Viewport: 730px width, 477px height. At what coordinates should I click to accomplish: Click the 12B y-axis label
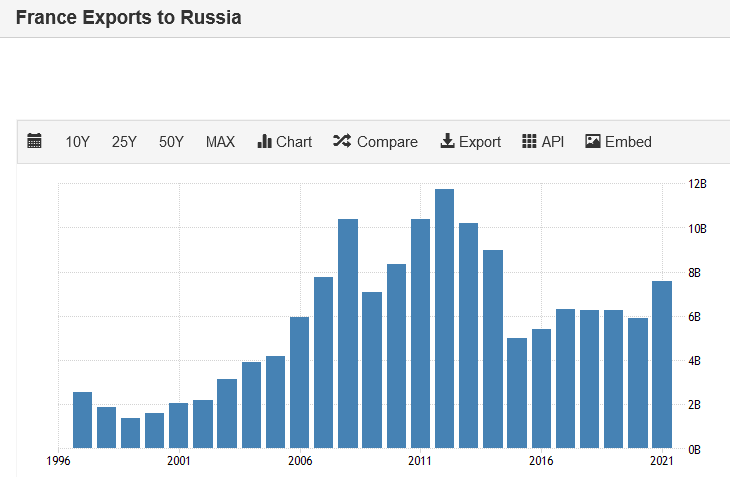click(x=697, y=184)
